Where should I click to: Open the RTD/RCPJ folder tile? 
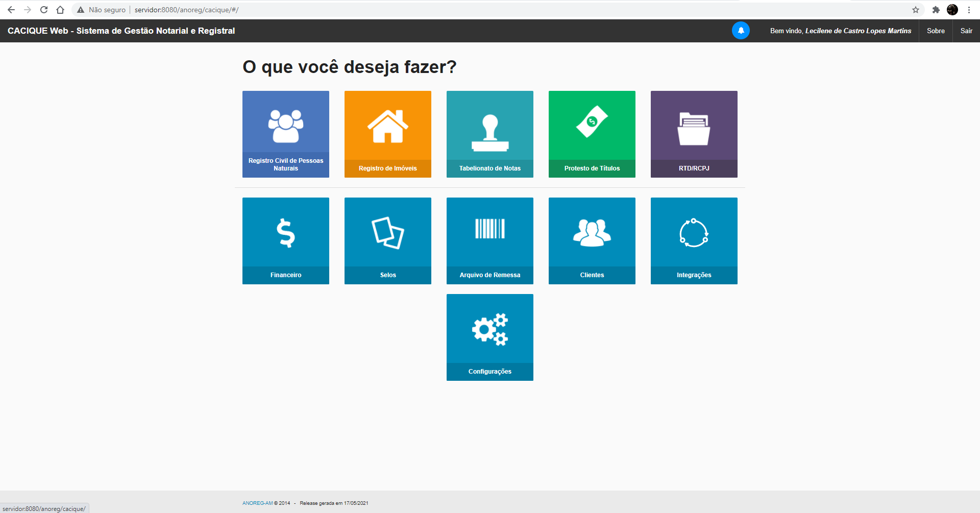point(694,134)
